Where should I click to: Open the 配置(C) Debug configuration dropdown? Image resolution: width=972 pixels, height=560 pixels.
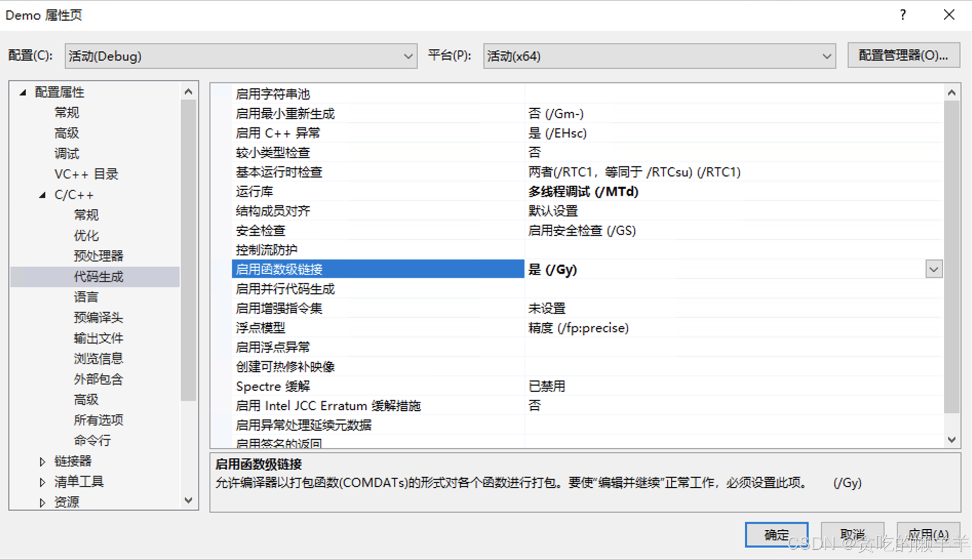point(408,56)
